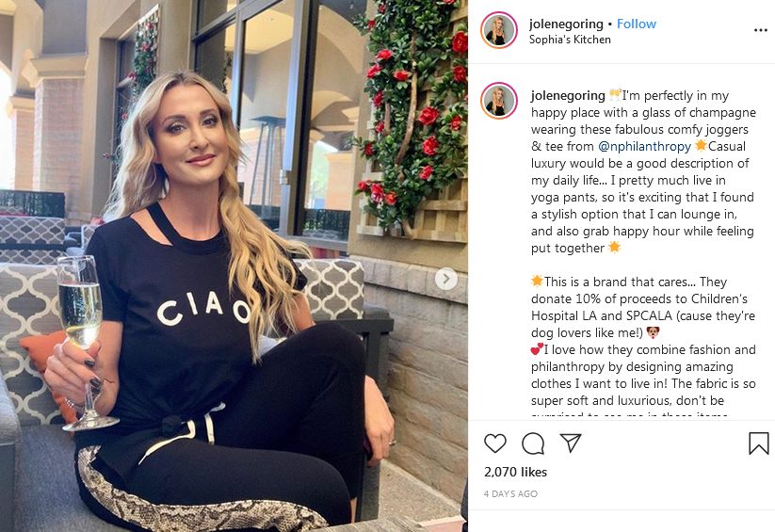Click the two hearts emoji in caption
The height and width of the screenshot is (532, 775).
pos(538,349)
